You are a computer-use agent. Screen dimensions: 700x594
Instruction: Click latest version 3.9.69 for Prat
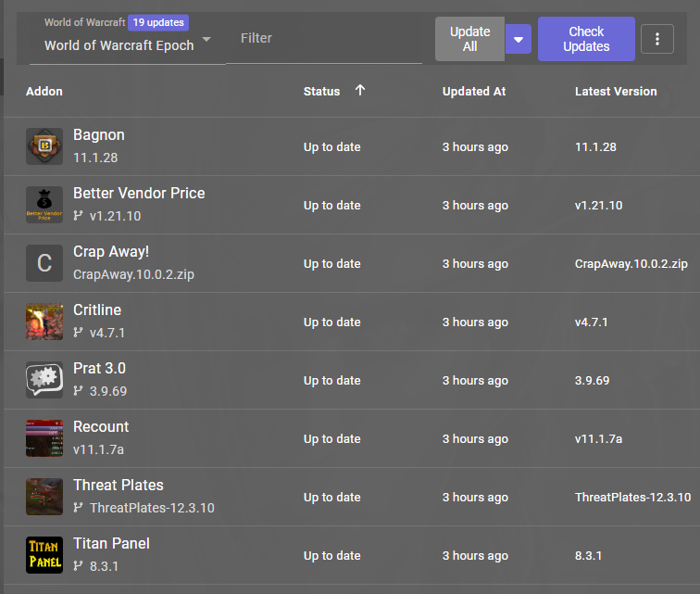coord(592,380)
